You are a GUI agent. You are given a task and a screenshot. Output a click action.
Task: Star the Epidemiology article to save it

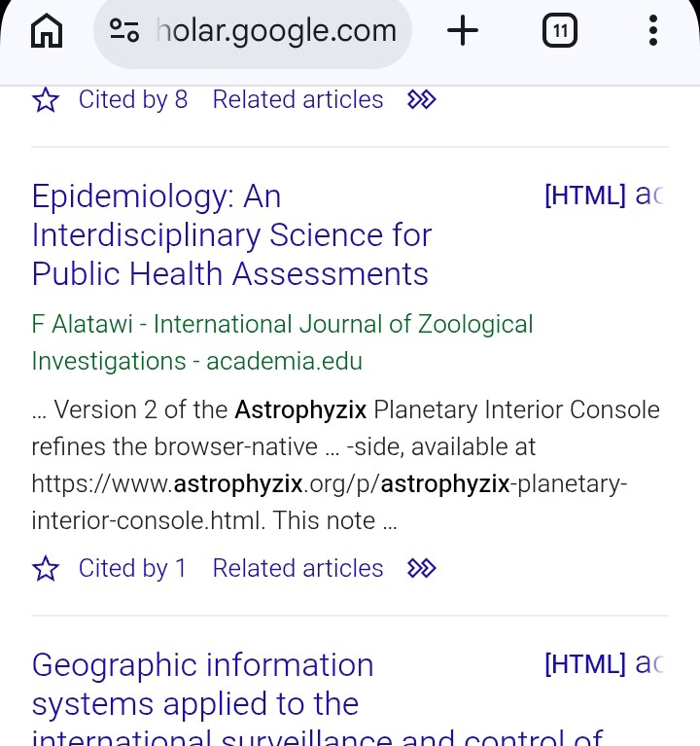click(46, 569)
